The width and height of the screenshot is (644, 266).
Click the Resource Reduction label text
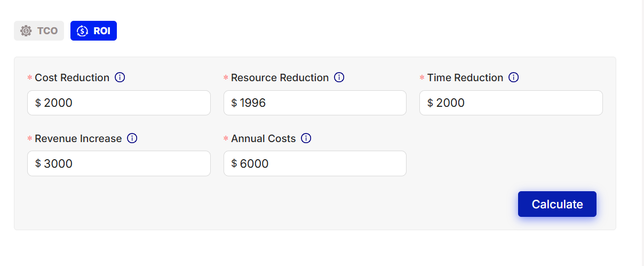pos(280,77)
